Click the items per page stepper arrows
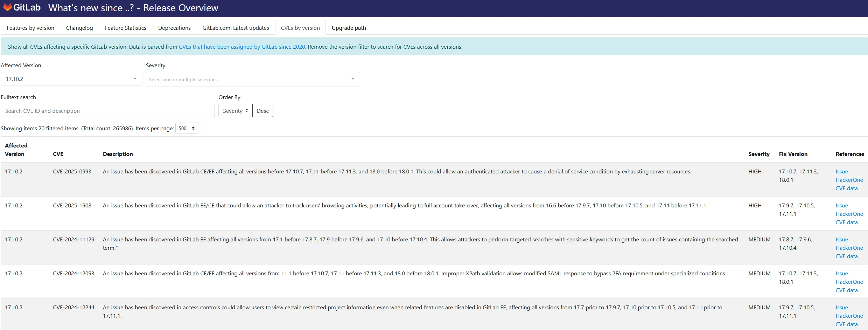The width and height of the screenshot is (868, 330). [x=193, y=128]
